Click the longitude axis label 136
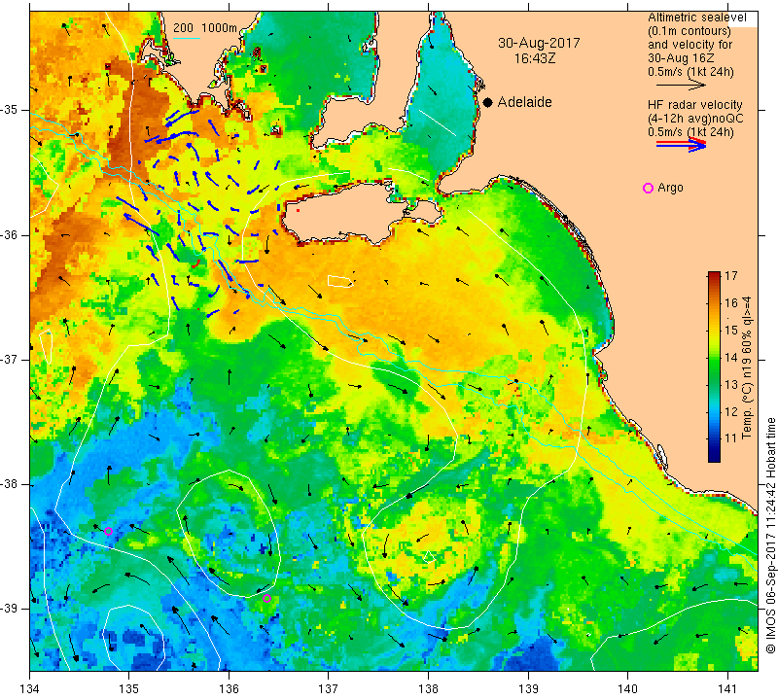The image size is (778, 700). click(229, 688)
